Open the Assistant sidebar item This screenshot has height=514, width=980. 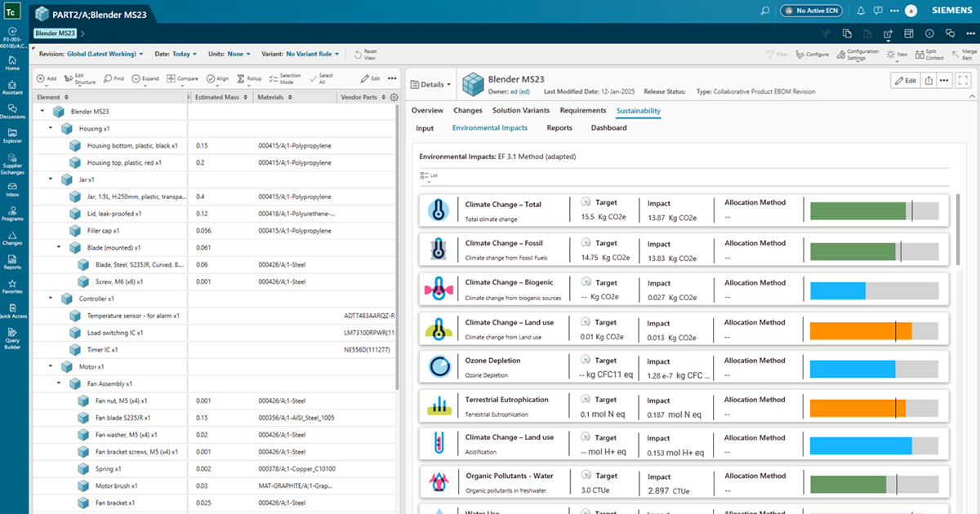tap(12, 86)
